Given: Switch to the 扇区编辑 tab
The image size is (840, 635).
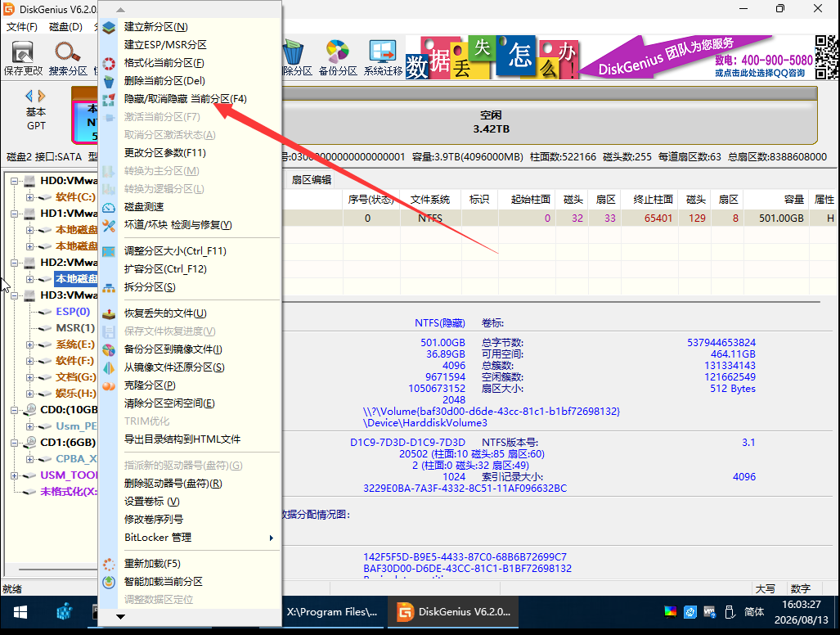Looking at the screenshot, I should pyautogui.click(x=312, y=180).
